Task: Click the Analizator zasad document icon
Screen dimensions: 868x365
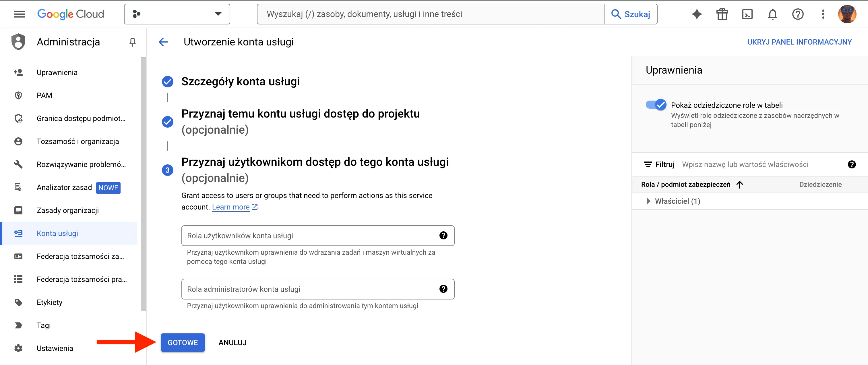Action: [x=18, y=187]
